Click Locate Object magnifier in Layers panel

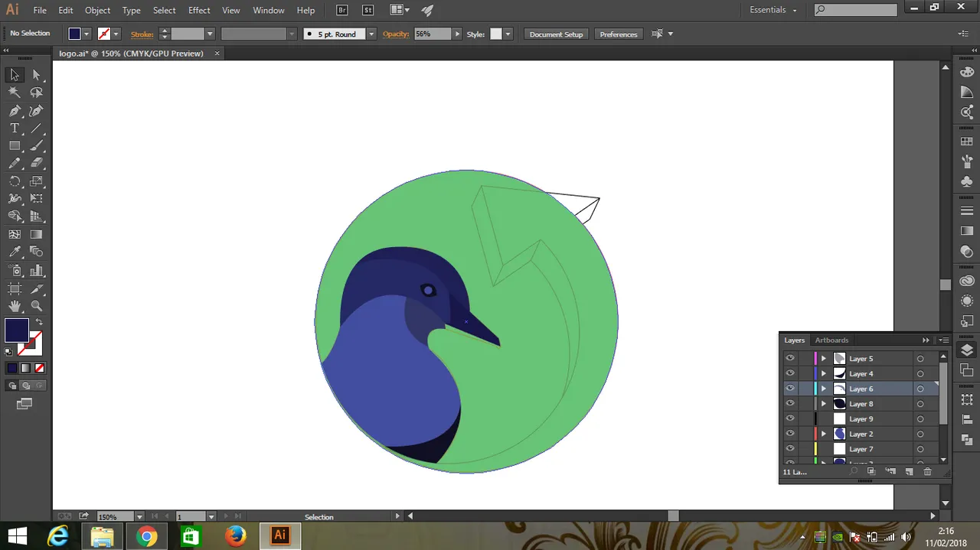[854, 472]
